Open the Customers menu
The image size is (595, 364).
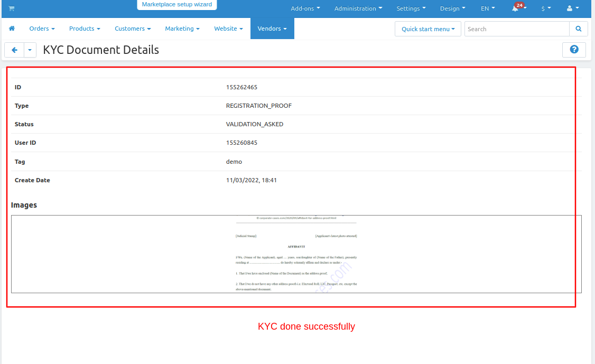point(133,29)
